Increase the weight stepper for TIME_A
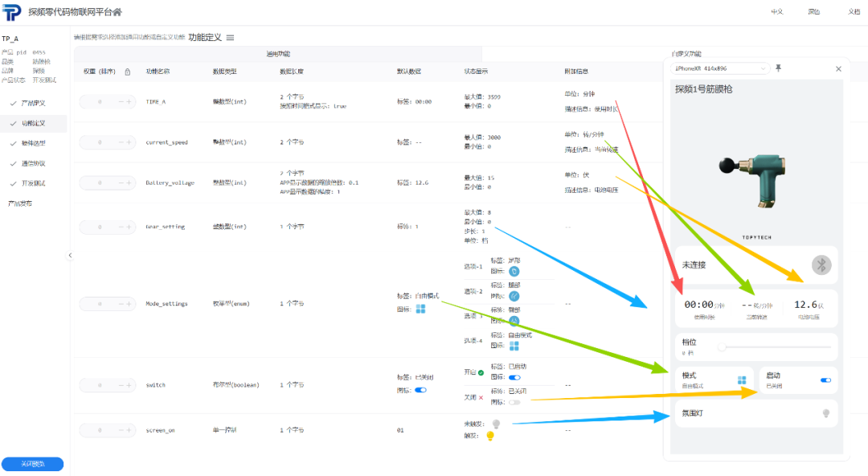 129,102
